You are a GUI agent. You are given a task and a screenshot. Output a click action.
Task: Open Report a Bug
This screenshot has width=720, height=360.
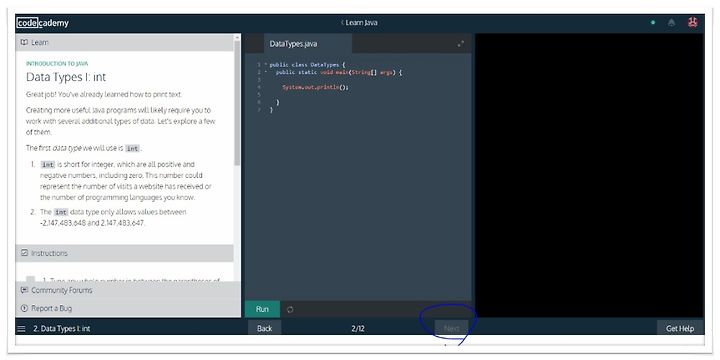click(128, 308)
